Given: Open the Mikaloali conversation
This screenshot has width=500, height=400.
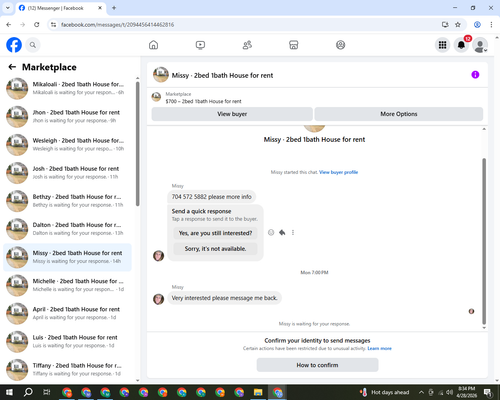Looking at the screenshot, I should [67, 88].
